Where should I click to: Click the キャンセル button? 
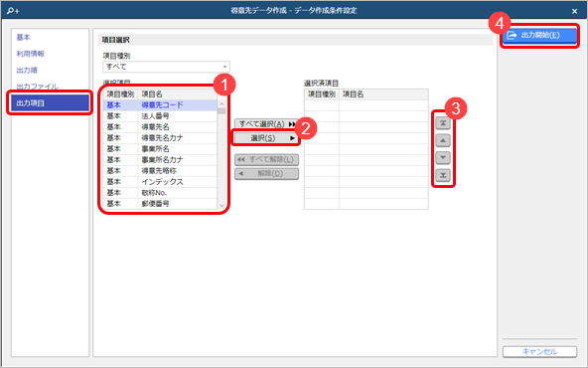[539, 351]
